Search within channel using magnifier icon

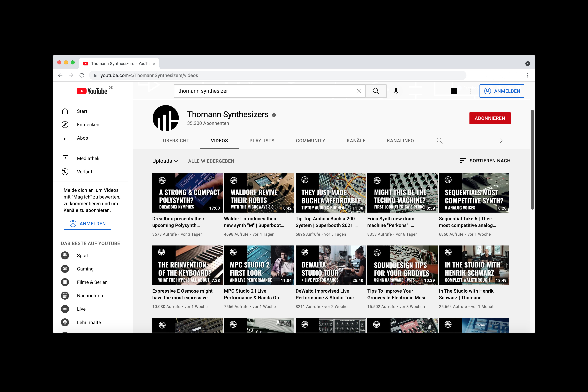(x=439, y=140)
